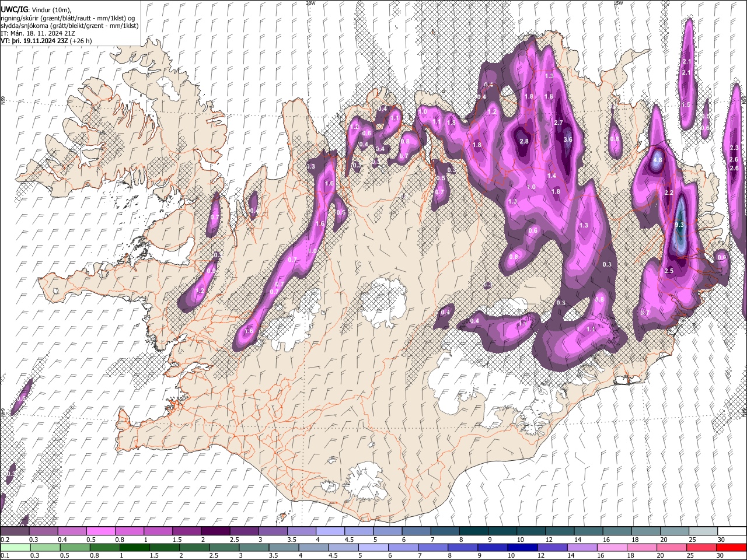The height and width of the screenshot is (560, 747).
Task: Click the red lower legend swatch after 30
Action: (x=732, y=547)
